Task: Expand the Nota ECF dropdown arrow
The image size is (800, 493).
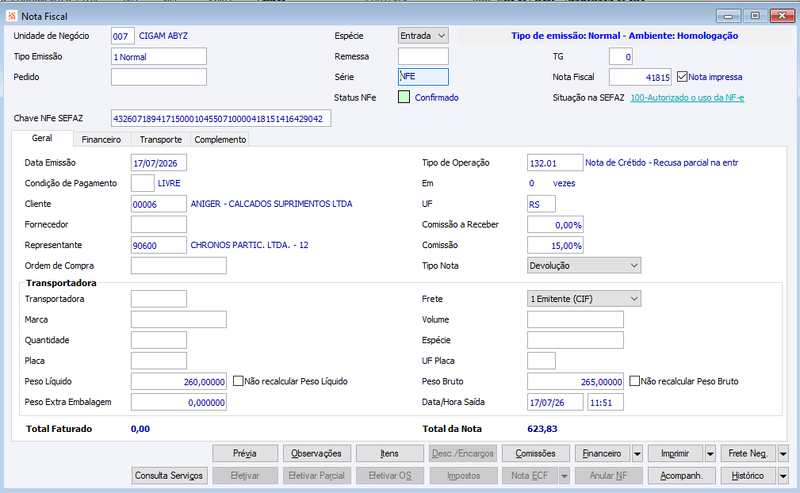Action: (x=564, y=475)
